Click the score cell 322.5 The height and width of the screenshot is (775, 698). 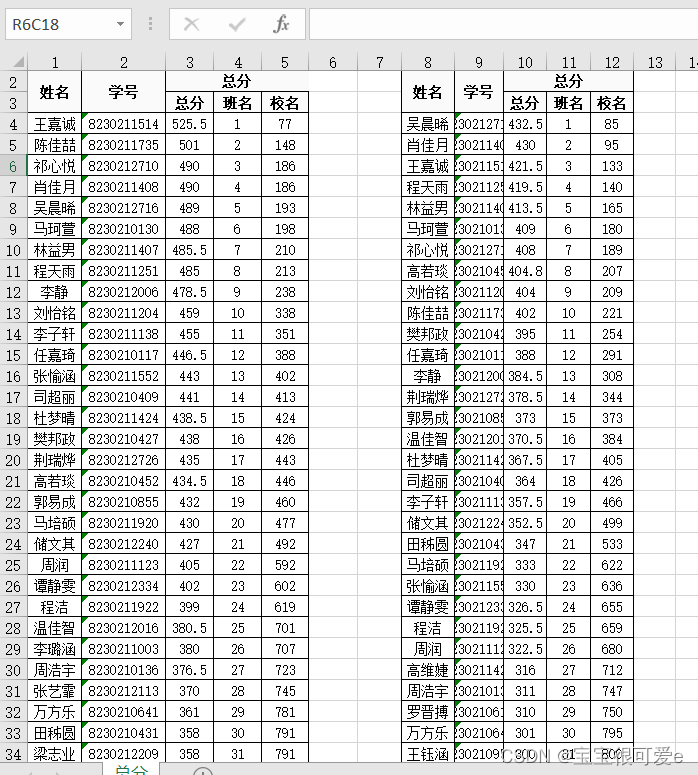click(525, 649)
